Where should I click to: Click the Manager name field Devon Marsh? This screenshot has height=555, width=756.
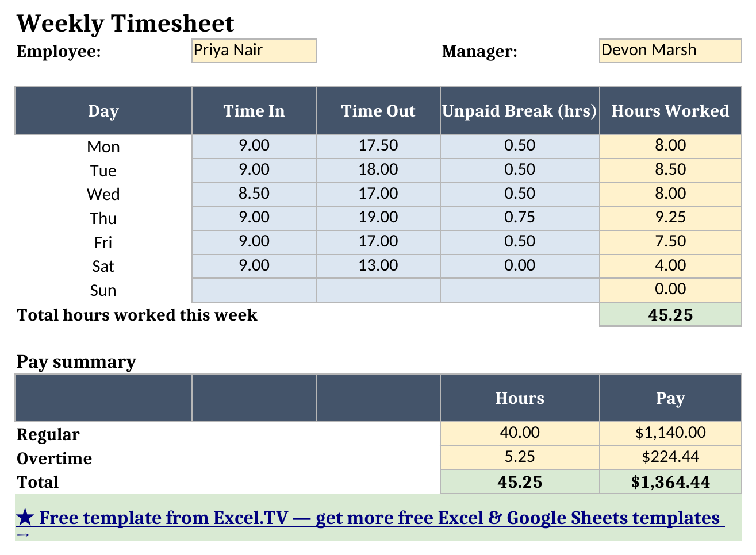pyautogui.click(x=670, y=51)
